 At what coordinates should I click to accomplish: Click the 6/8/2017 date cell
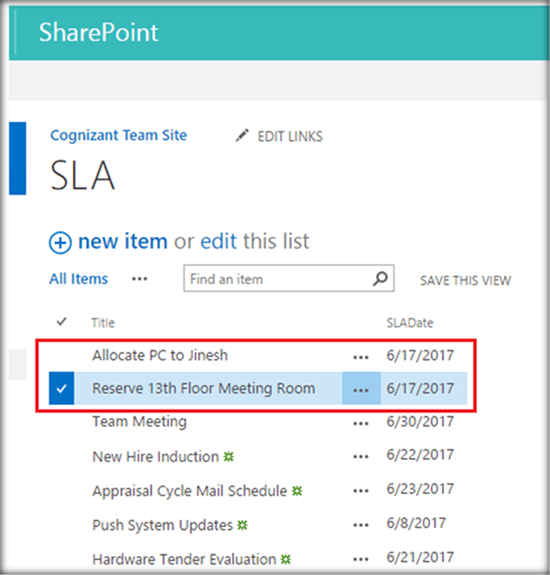pos(416,523)
